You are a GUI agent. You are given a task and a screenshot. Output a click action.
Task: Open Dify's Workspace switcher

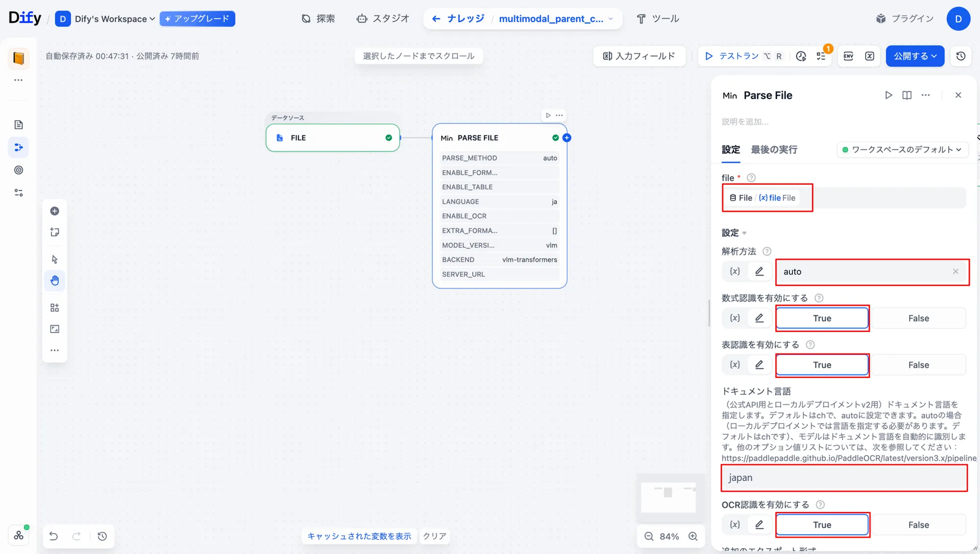click(106, 19)
